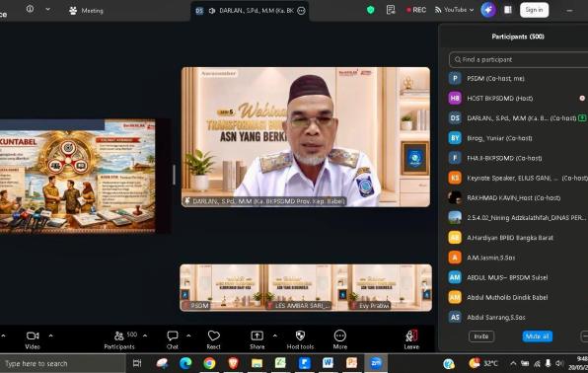Expand the chevron beside meeting info
The height and width of the screenshot is (373, 588).
tap(48, 9)
